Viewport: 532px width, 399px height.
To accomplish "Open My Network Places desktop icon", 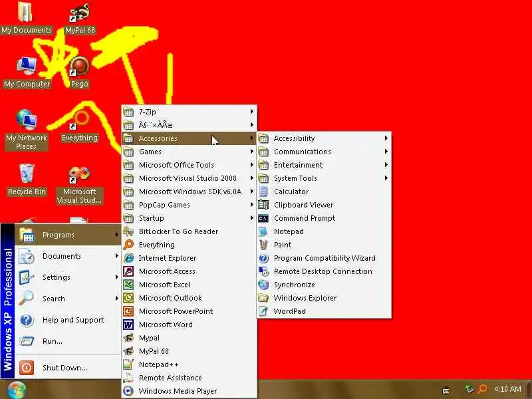I will [27, 130].
